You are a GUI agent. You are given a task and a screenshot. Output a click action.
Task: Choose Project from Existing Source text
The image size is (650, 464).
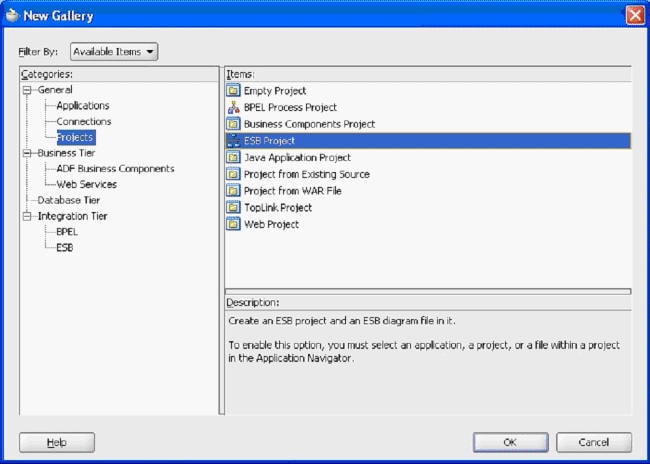(x=307, y=174)
